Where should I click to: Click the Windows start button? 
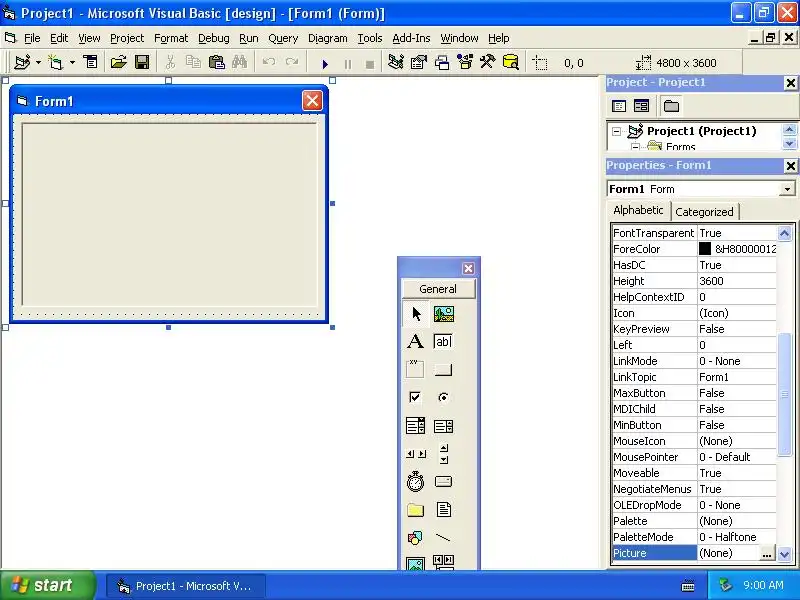pyautogui.click(x=47, y=585)
